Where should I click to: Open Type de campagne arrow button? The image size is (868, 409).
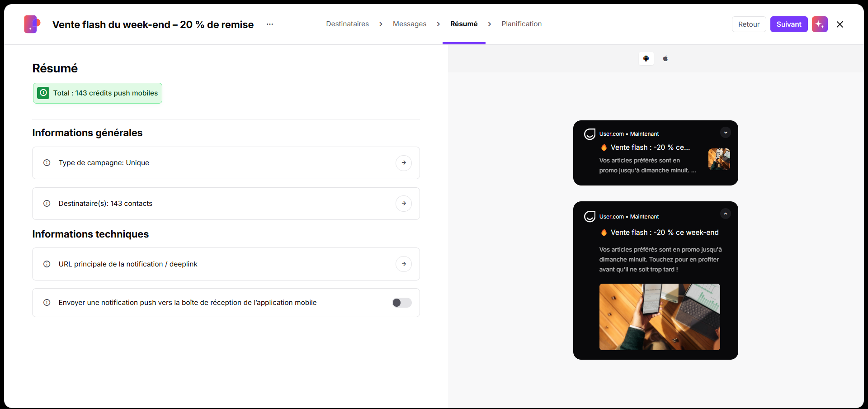point(404,163)
